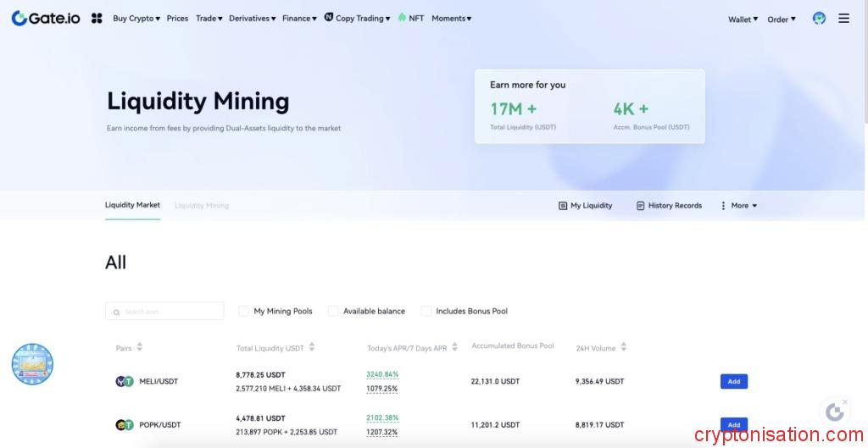Click the 11,201.2 USDT bonus pool value
The width and height of the screenshot is (868, 448).
(x=495, y=425)
